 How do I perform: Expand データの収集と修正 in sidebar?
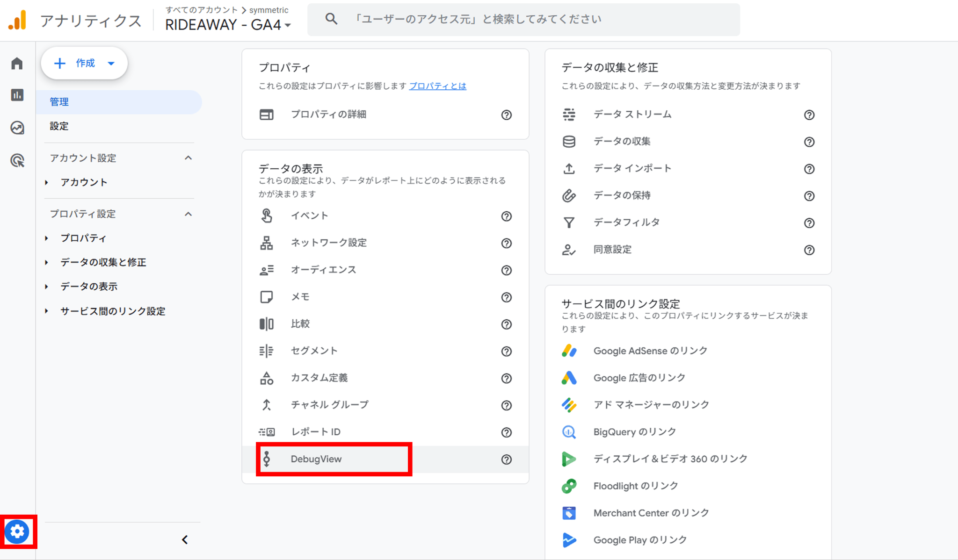[x=46, y=262]
